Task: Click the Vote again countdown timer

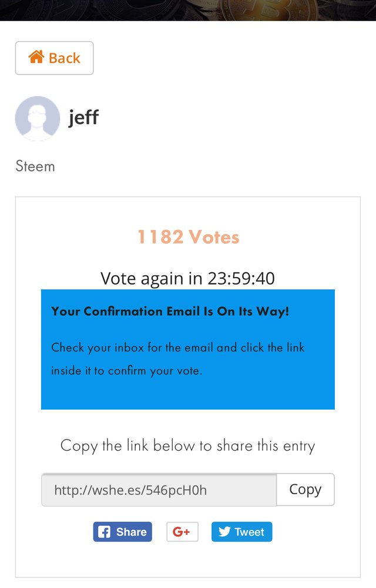Action: pyautogui.click(x=188, y=278)
